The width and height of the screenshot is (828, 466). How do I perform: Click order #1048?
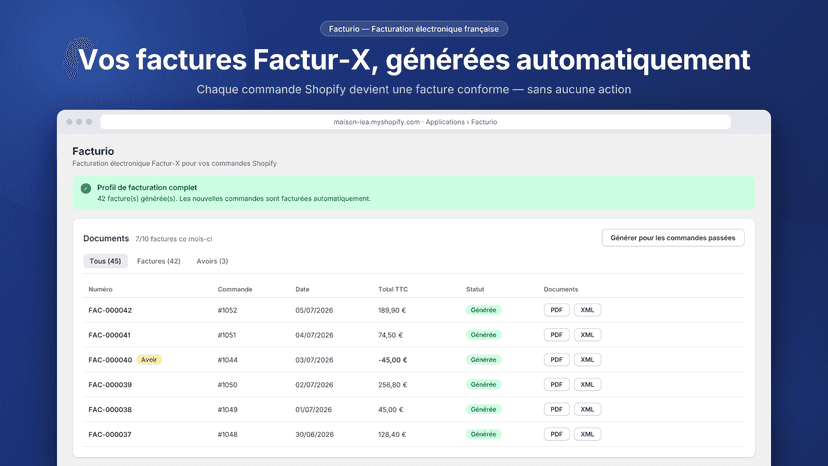tap(228, 434)
